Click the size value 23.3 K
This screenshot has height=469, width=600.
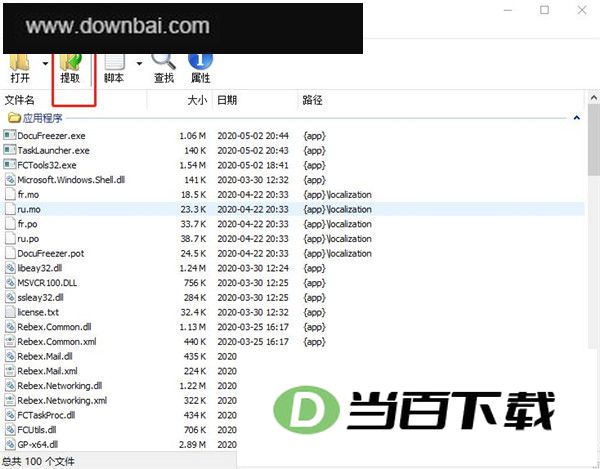pos(194,209)
